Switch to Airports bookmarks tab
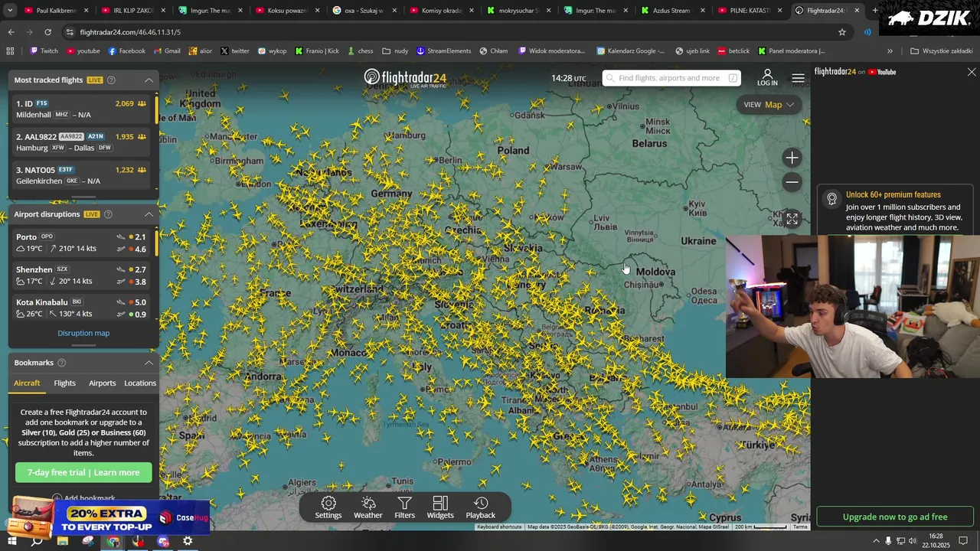The image size is (980, 551). tap(102, 383)
